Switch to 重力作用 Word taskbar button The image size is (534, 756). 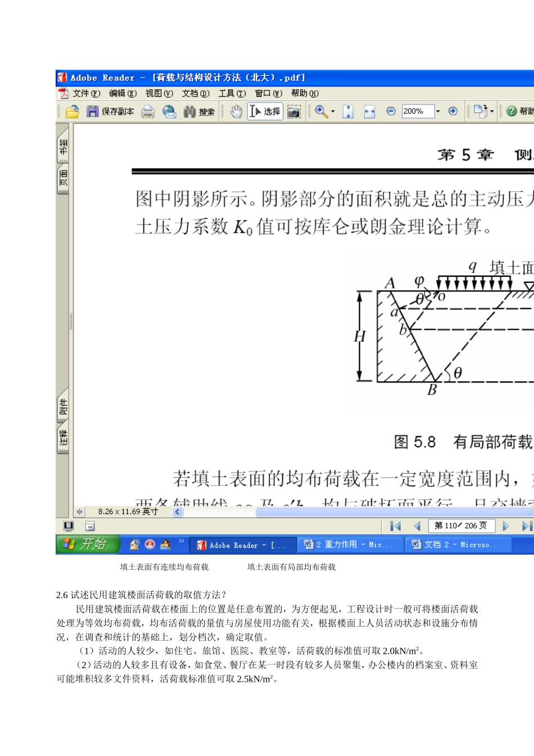click(x=350, y=544)
